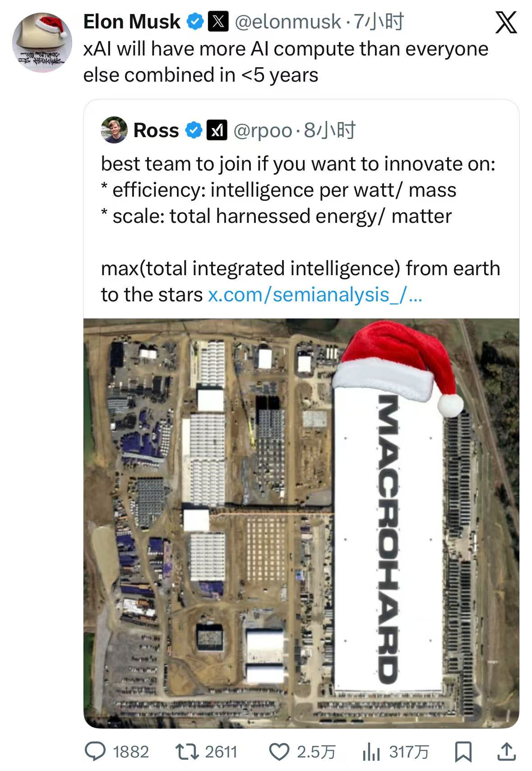532x771 pixels.
Task: Bookmark this post
Action: point(463,751)
